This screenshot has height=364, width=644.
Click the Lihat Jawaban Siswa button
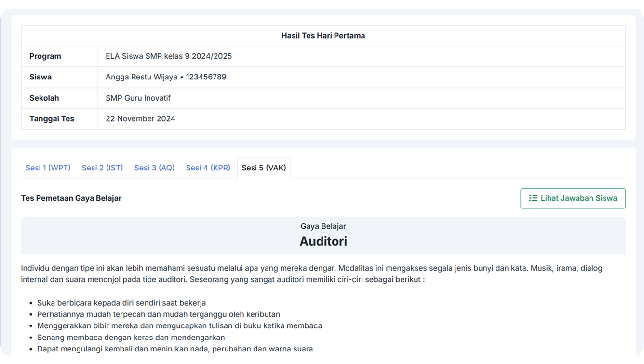(x=573, y=198)
